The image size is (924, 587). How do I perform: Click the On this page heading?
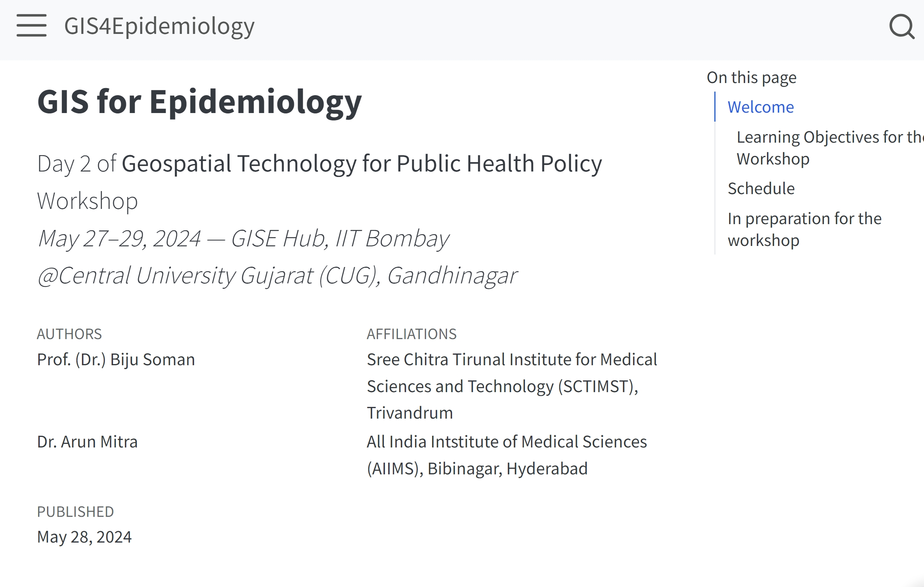tap(751, 77)
